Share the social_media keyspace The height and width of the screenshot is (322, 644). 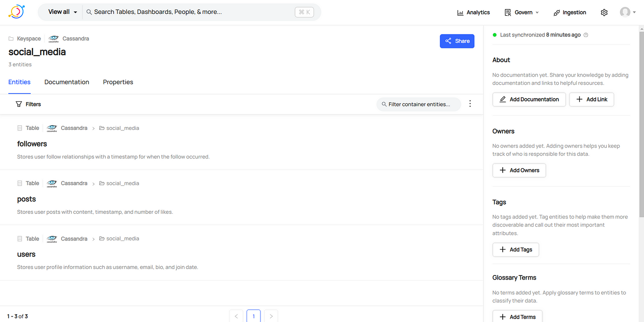tap(457, 41)
